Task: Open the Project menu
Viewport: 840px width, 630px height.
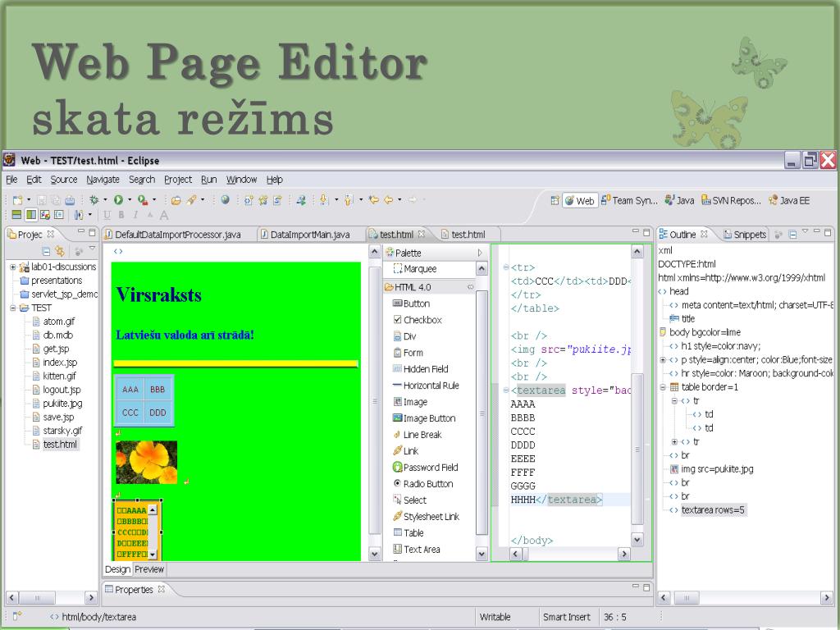Action: point(178,180)
